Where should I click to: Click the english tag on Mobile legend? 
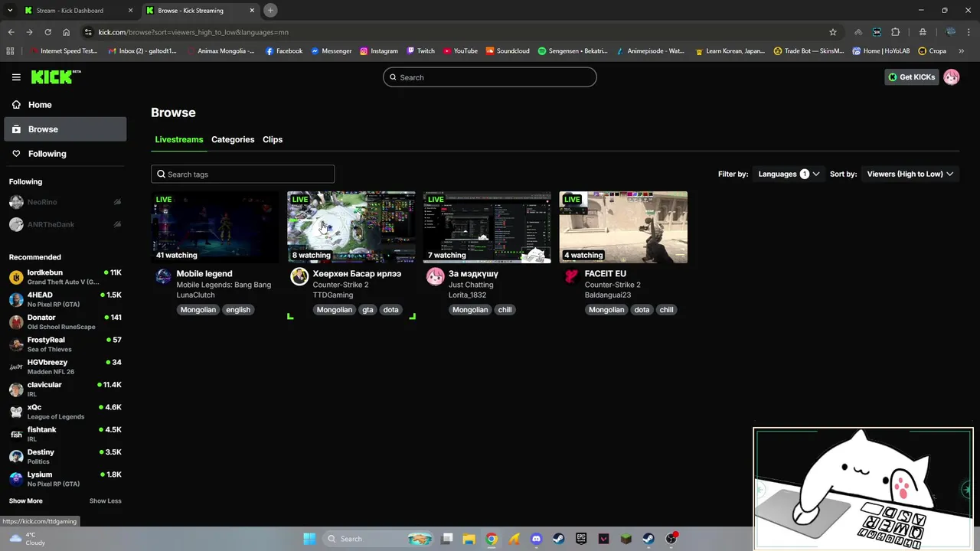[238, 310]
